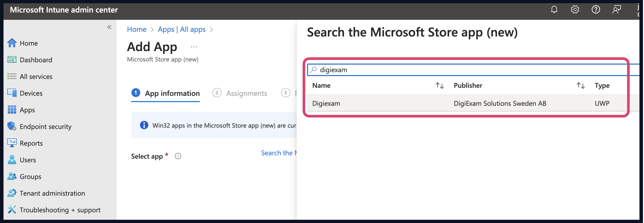Open Tenant administration in the sidebar

click(x=52, y=193)
